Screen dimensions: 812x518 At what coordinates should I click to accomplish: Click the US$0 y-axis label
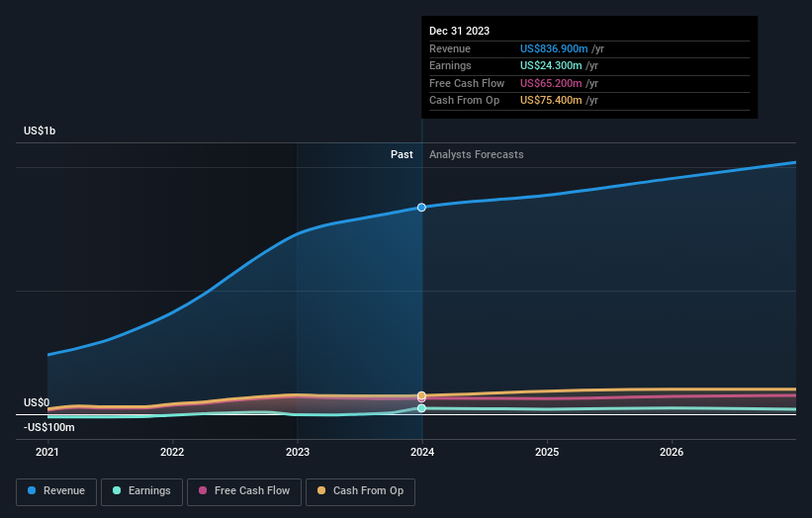[x=37, y=402]
